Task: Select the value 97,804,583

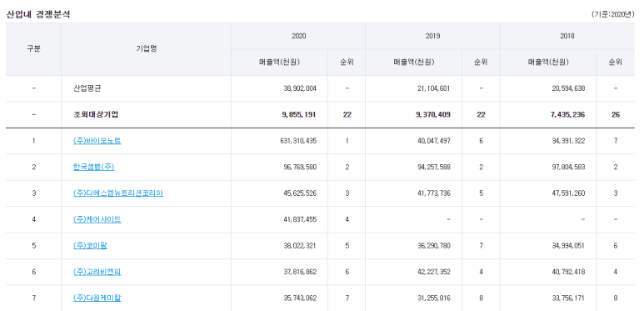Action: coord(568,168)
